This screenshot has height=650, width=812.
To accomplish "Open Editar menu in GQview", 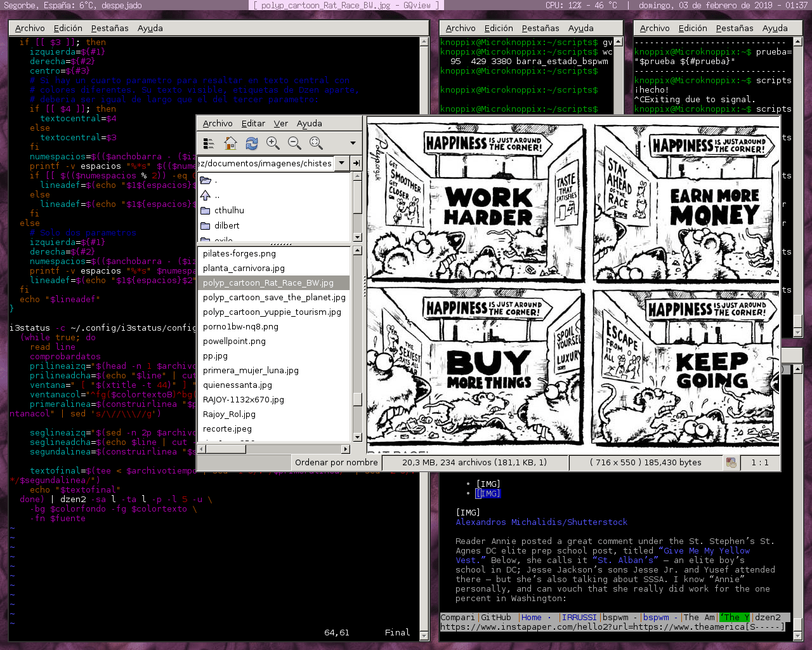I will coord(253,123).
